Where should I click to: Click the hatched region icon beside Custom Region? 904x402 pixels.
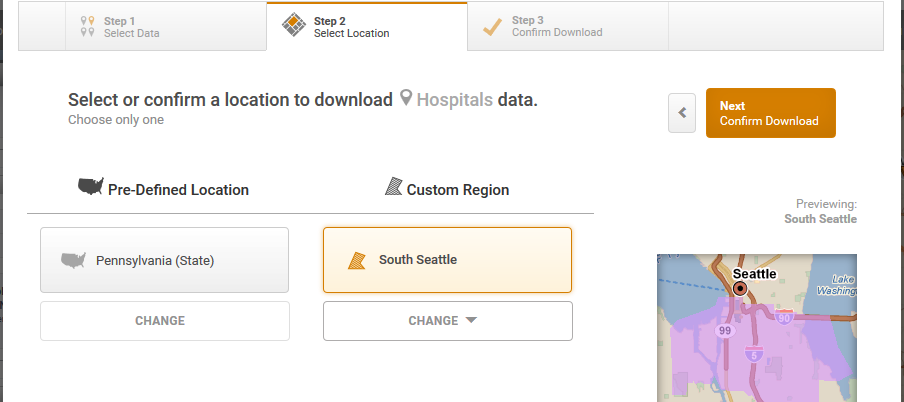(x=393, y=186)
